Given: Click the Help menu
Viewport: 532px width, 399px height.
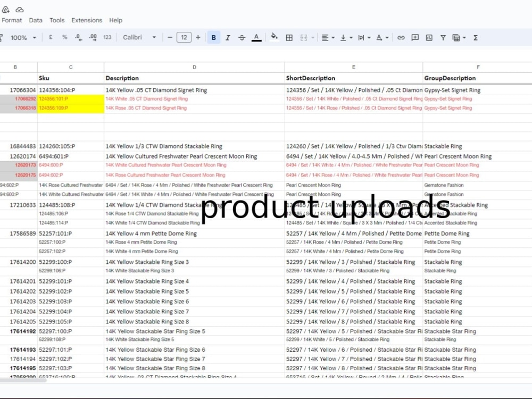Looking at the screenshot, I should point(115,20).
